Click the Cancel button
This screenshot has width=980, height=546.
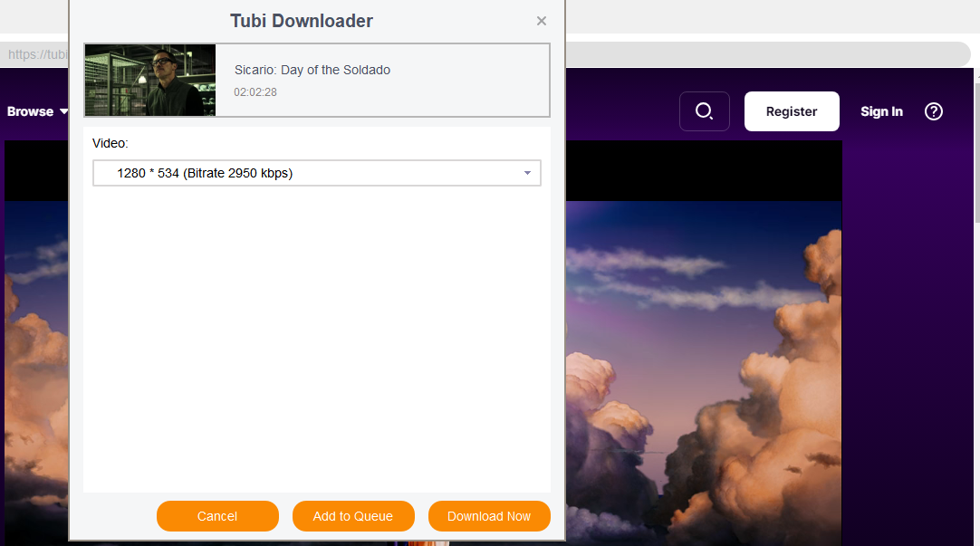click(x=217, y=516)
